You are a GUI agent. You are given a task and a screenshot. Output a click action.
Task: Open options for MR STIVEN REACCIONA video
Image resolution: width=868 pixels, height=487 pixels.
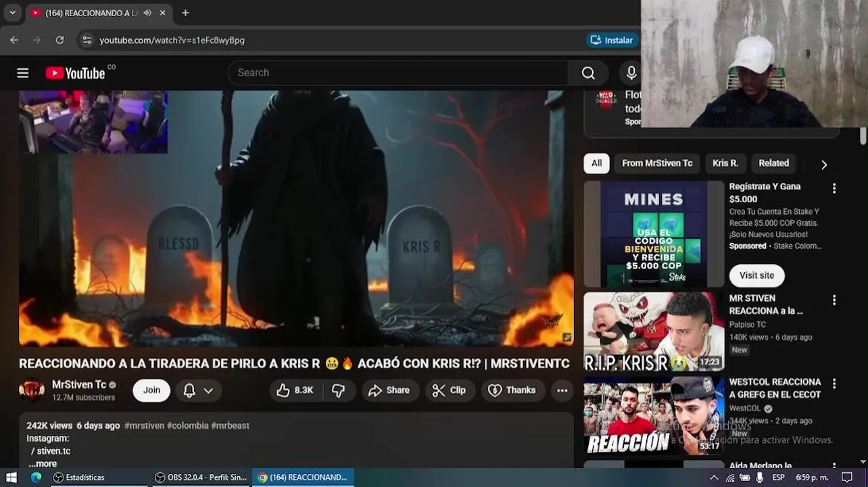point(834,300)
